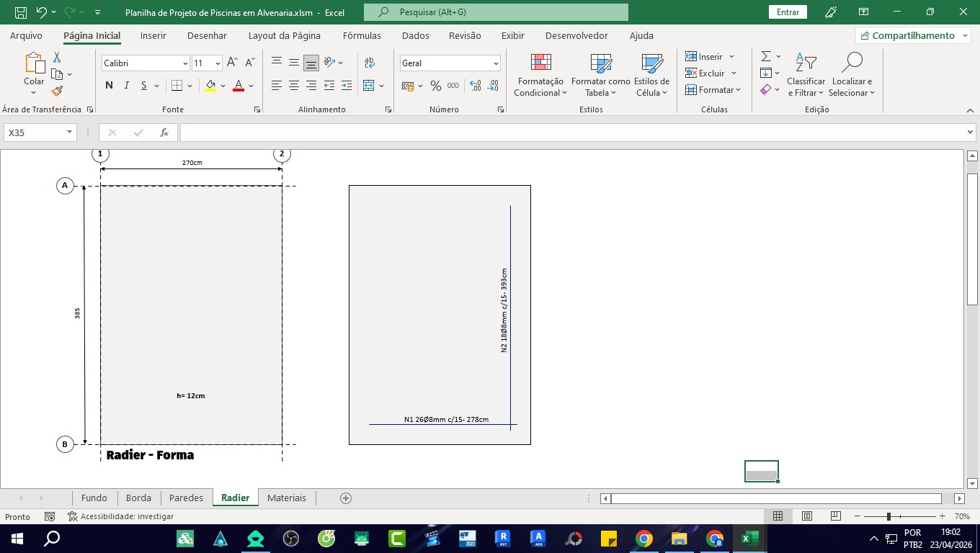The image size is (980, 553).
Task: Apply percent style format
Action: tap(435, 86)
